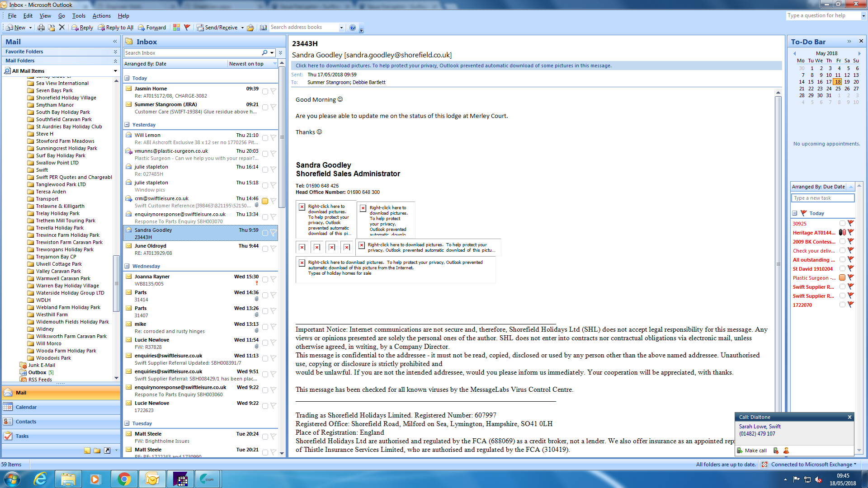Image resolution: width=868 pixels, height=488 pixels.
Task: Open the Address Book icon
Action: (x=263, y=28)
